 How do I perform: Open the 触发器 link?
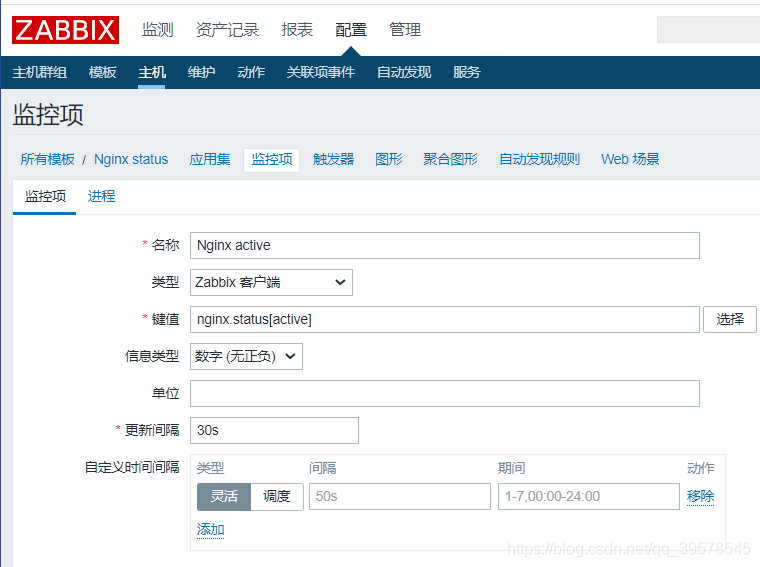333,159
